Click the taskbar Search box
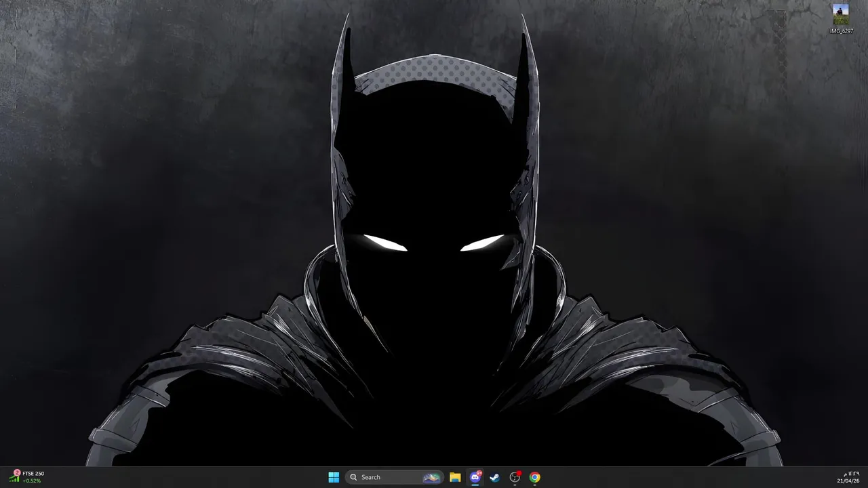Image resolution: width=868 pixels, height=488 pixels. pyautogui.click(x=394, y=477)
